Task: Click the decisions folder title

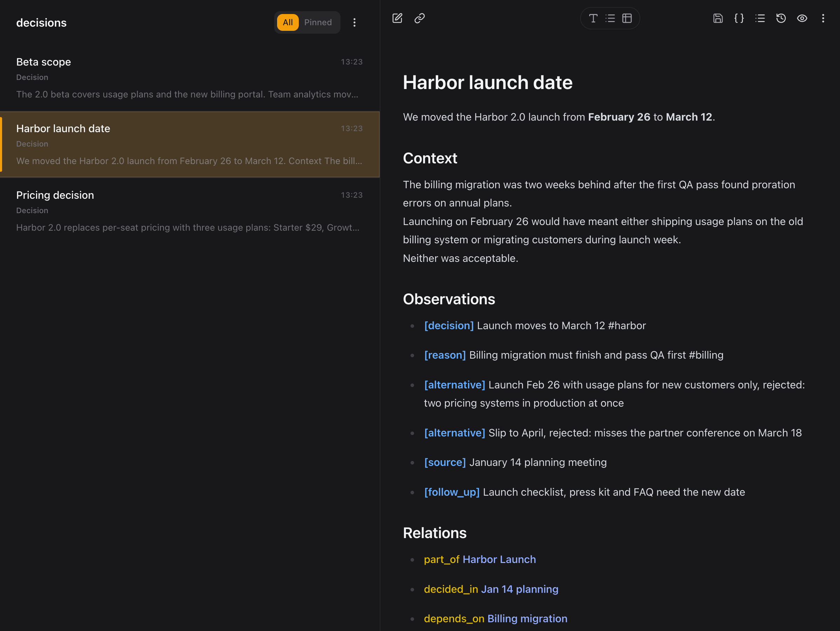Action: [x=41, y=23]
